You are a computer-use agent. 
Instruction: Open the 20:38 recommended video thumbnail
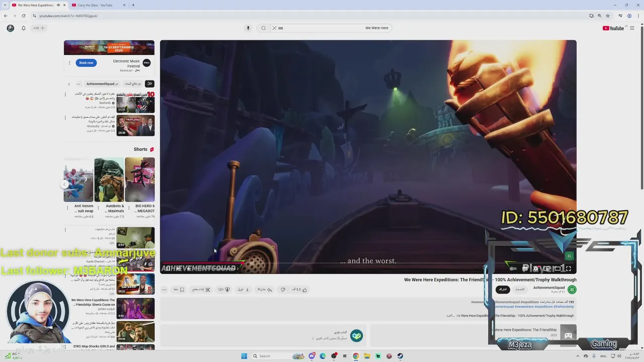tap(136, 125)
